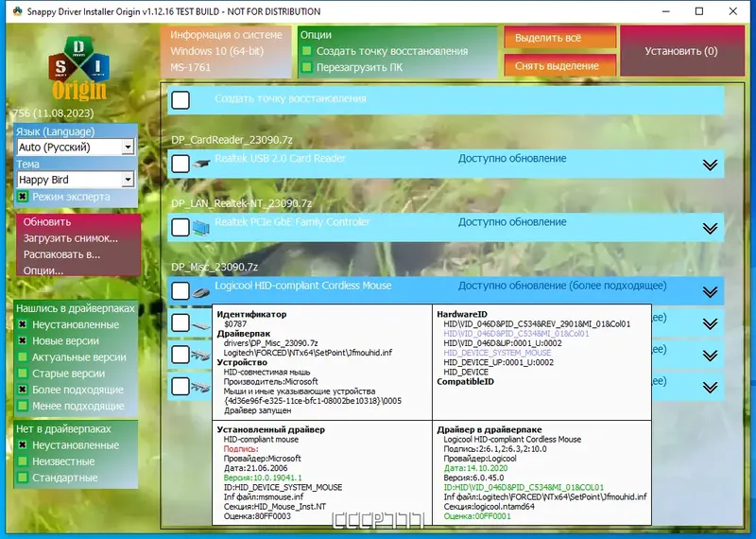The image size is (756, 539).
Task: Click the Realtek USB card reader device icon
Action: [x=201, y=165]
